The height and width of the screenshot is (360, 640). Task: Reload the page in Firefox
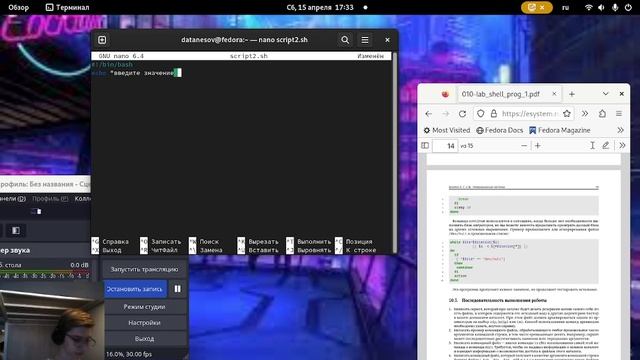click(462, 113)
